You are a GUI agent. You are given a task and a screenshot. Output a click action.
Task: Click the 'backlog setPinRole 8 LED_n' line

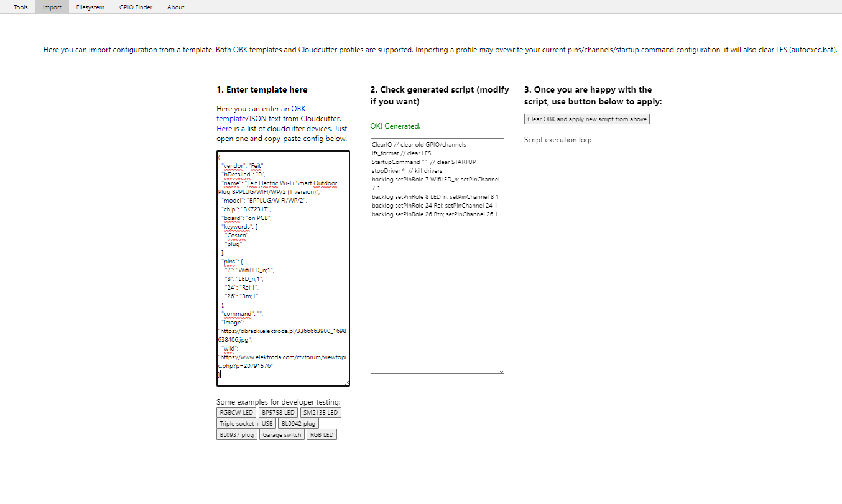click(435, 197)
